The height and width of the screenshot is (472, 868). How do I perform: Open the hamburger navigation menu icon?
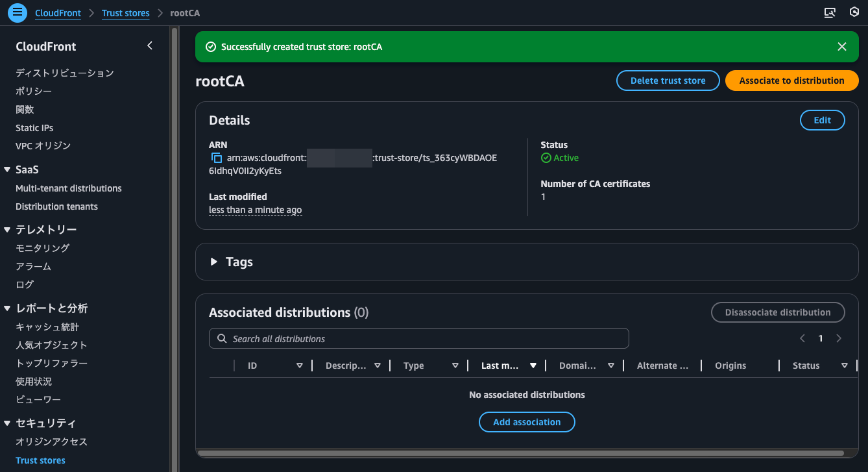(17, 12)
